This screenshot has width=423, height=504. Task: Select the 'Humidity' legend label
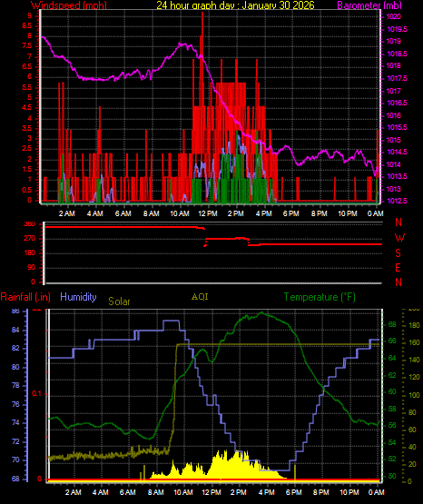click(x=78, y=297)
